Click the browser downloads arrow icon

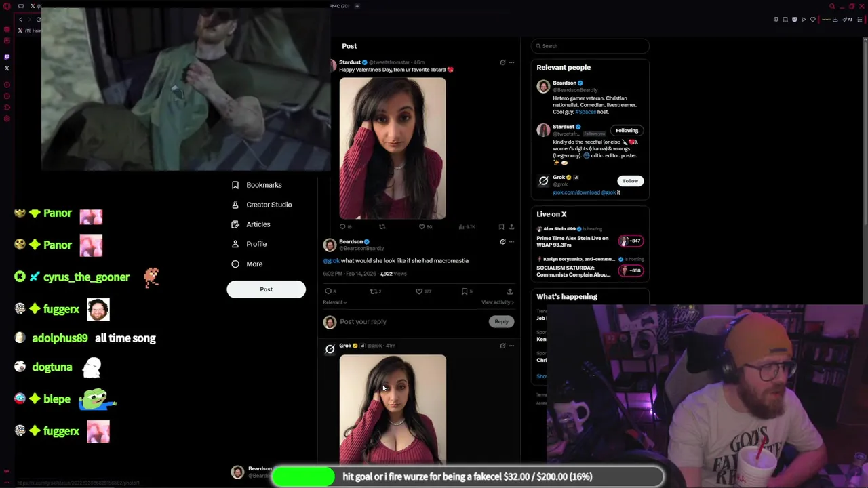click(835, 20)
